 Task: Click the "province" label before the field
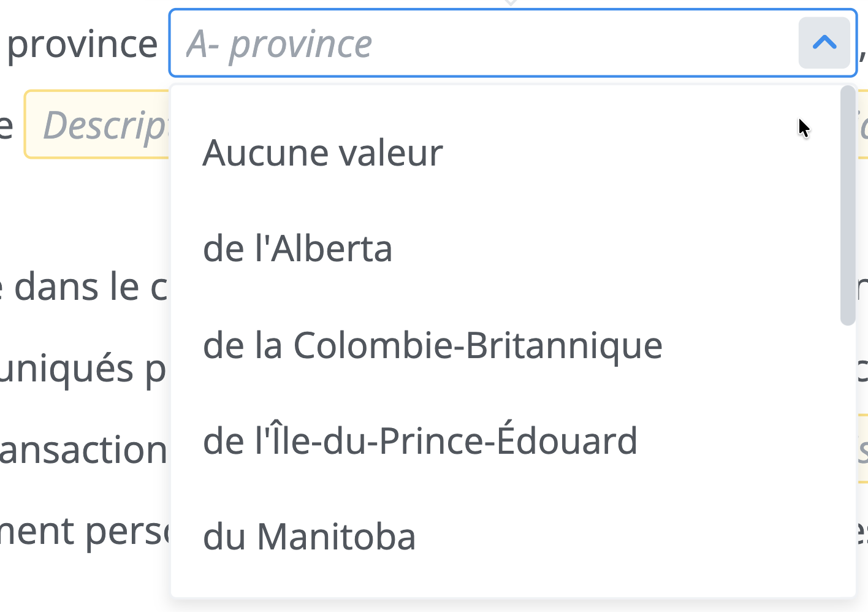pyautogui.click(x=82, y=44)
